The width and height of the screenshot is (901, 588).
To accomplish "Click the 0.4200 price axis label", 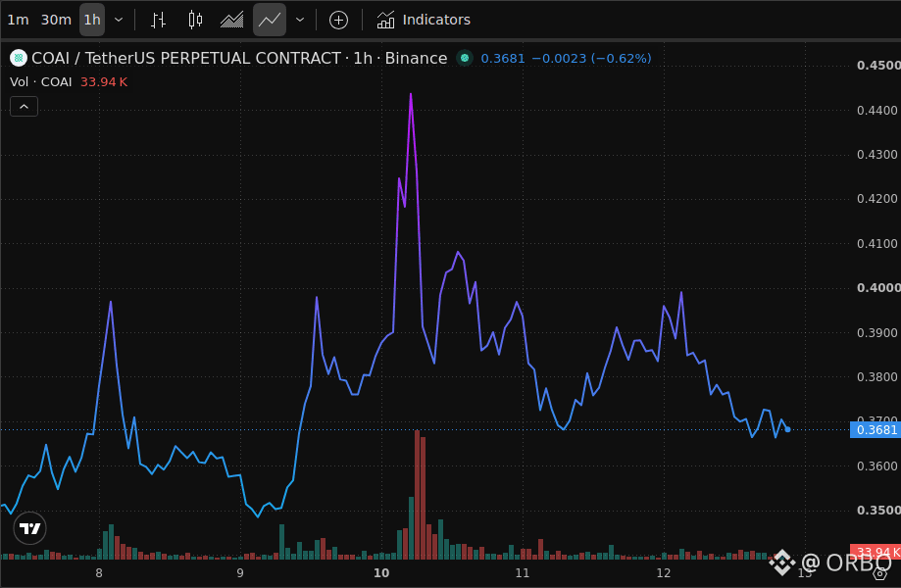I will pyautogui.click(x=876, y=199).
